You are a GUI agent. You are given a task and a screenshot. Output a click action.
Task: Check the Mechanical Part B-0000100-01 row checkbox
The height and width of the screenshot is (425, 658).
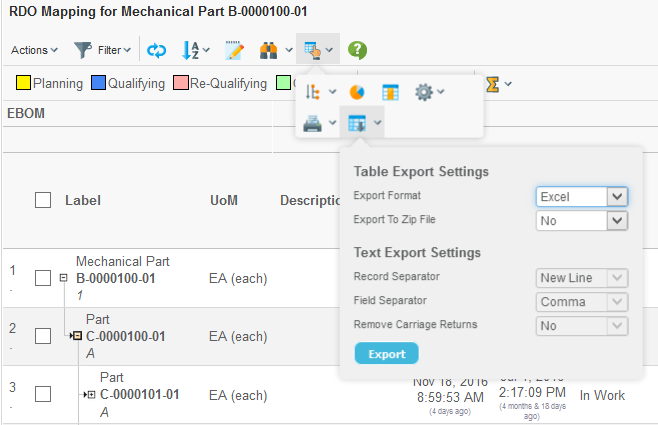43,278
